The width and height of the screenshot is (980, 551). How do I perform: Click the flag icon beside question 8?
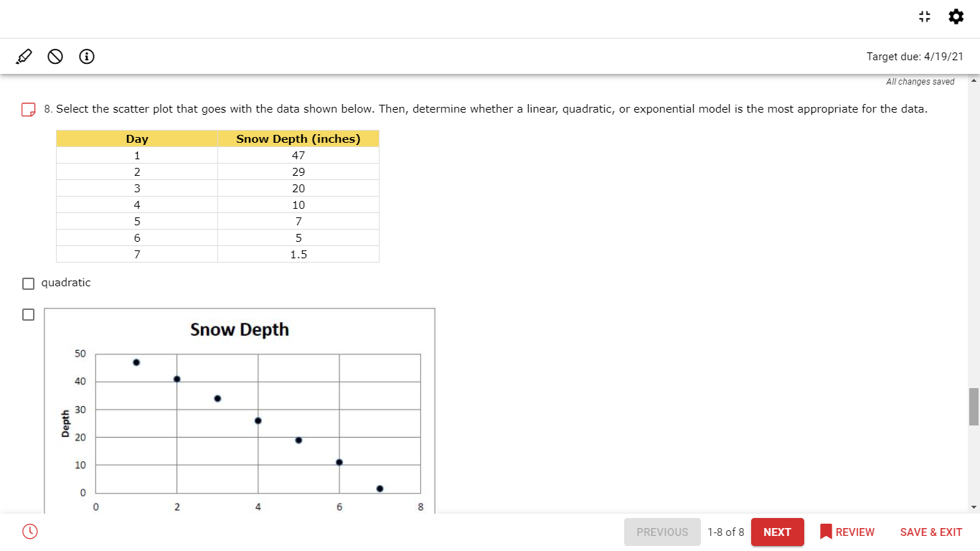29,108
